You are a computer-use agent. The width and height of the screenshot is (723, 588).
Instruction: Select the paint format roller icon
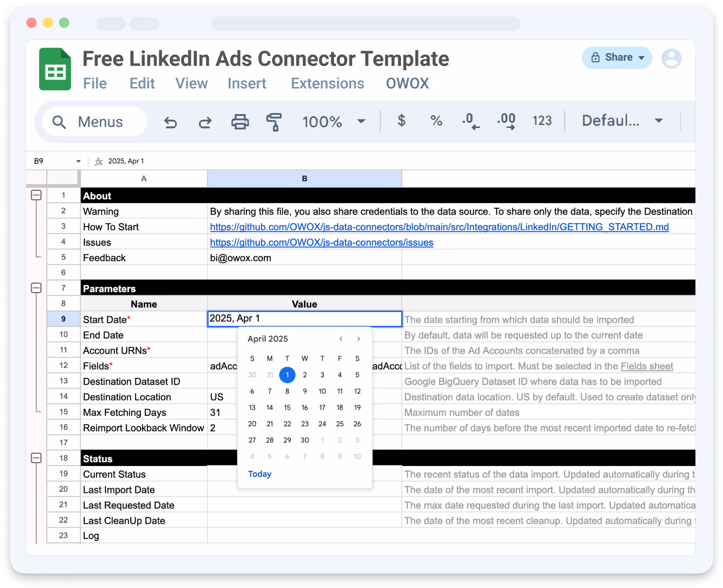point(274,122)
